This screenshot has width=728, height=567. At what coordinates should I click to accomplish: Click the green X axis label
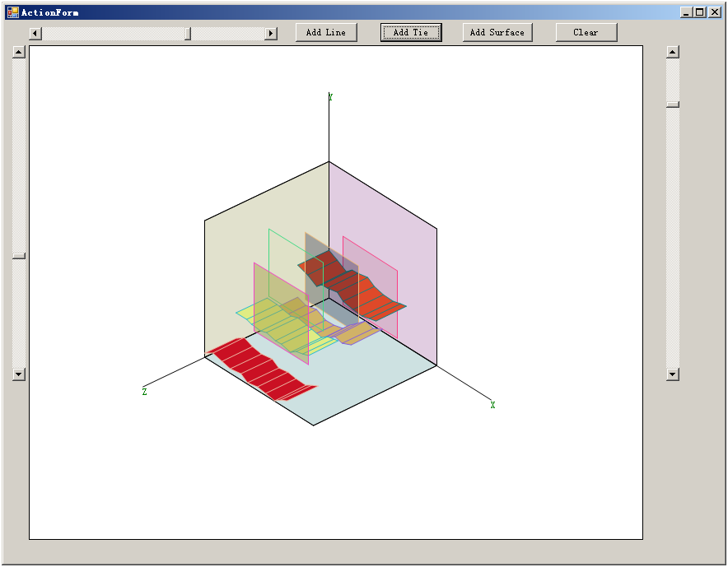[492, 405]
